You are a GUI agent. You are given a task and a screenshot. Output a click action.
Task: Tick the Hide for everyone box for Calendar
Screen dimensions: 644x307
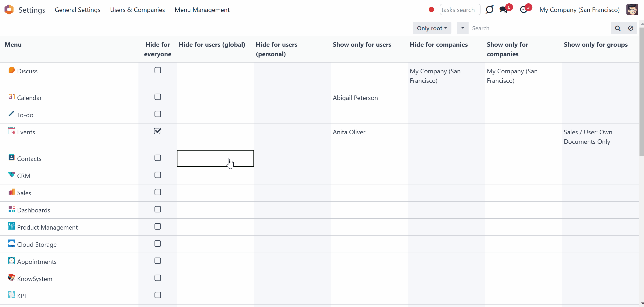(x=157, y=97)
